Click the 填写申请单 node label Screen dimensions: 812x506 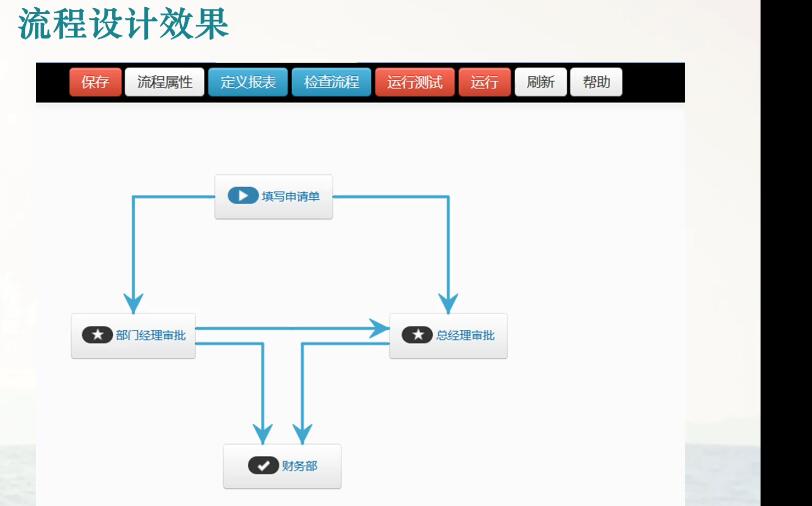(x=291, y=196)
